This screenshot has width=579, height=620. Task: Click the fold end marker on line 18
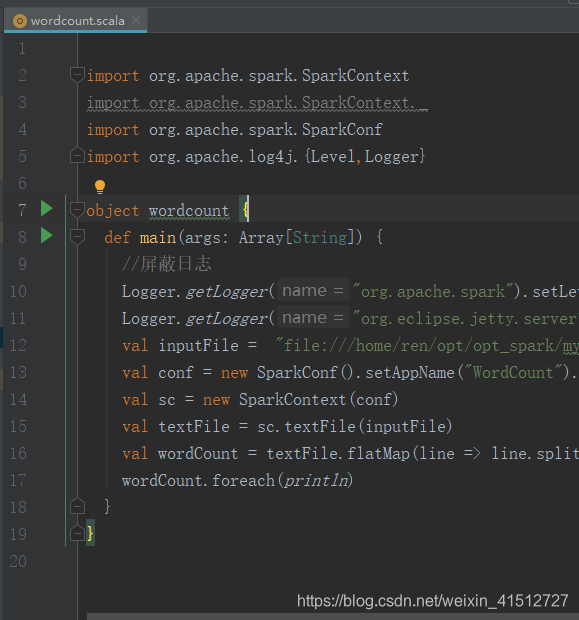click(77, 506)
